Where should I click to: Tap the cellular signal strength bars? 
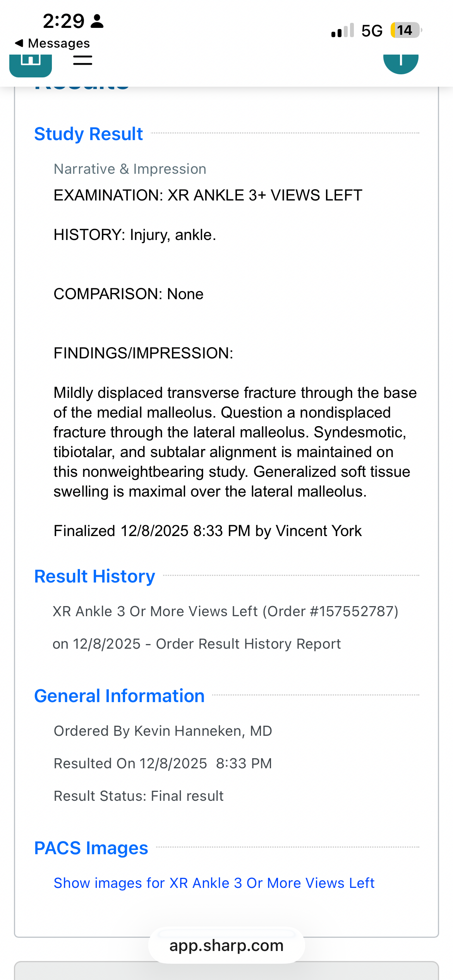point(343,31)
